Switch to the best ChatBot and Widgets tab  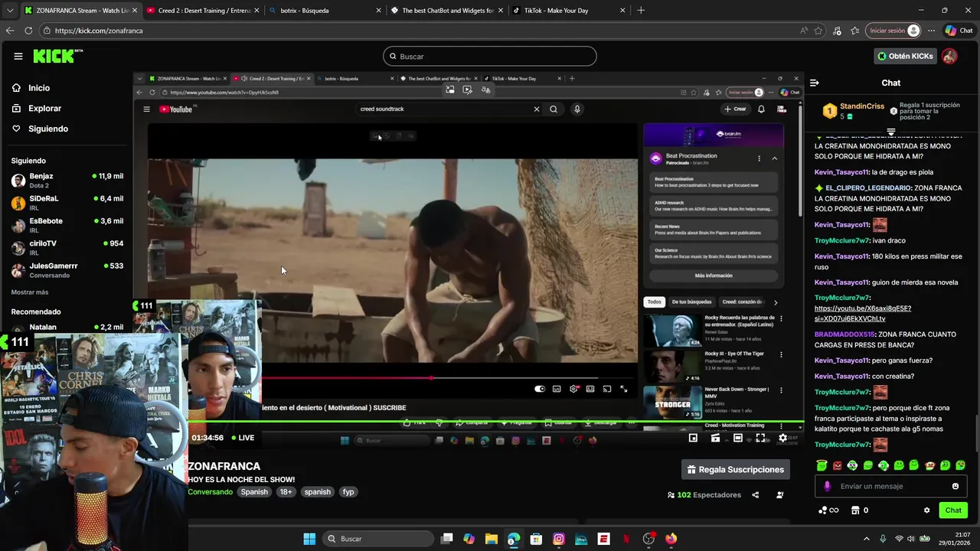click(447, 10)
